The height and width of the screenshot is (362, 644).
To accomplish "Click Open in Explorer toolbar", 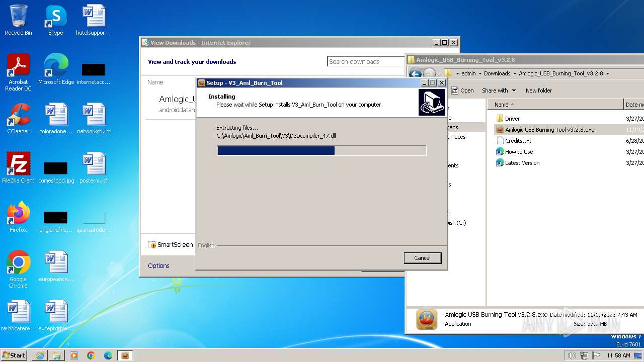I will click(x=463, y=90).
